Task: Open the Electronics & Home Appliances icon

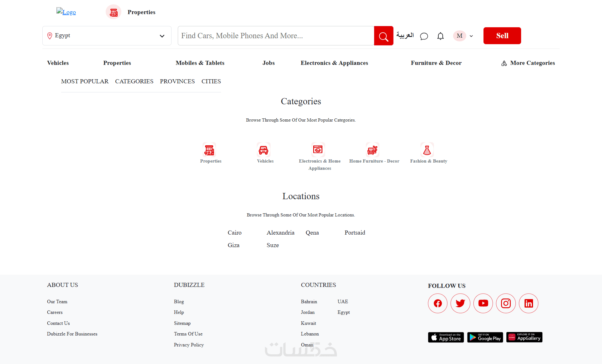Action: (x=318, y=150)
